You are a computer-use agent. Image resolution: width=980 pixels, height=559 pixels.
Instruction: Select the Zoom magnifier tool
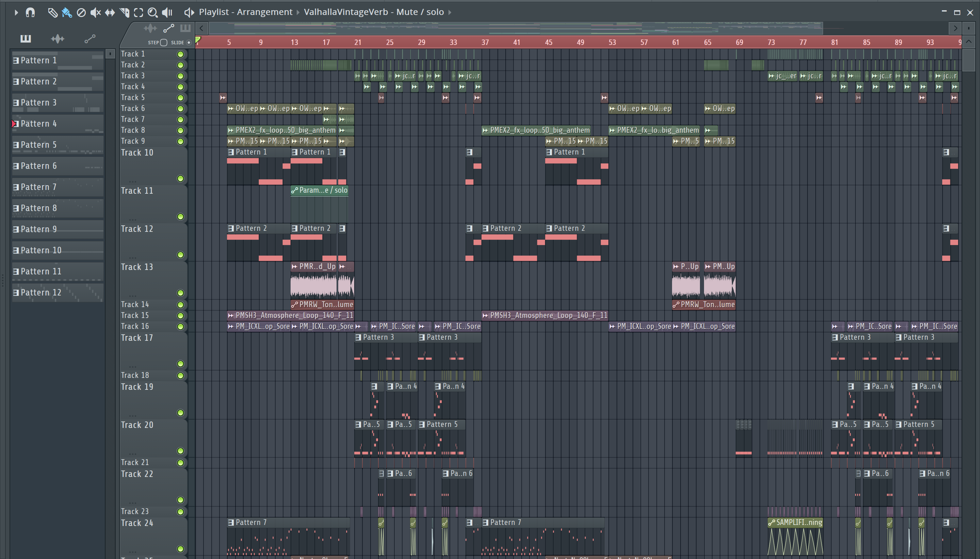coord(153,13)
